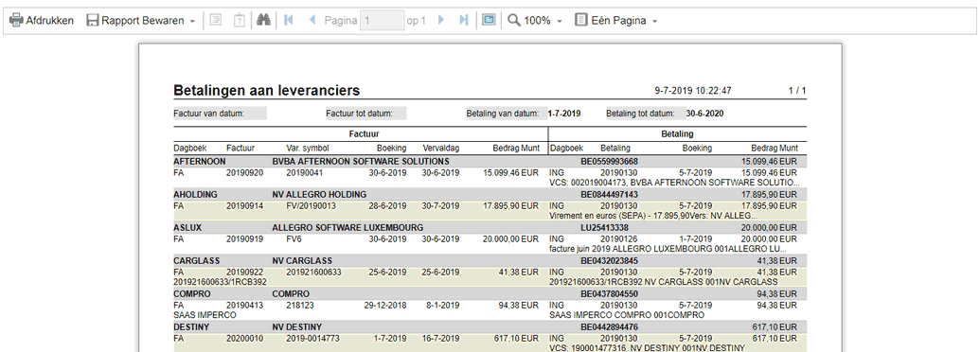This screenshot has height=352, width=980.
Task: Go to first page arrow icon
Action: click(288, 21)
